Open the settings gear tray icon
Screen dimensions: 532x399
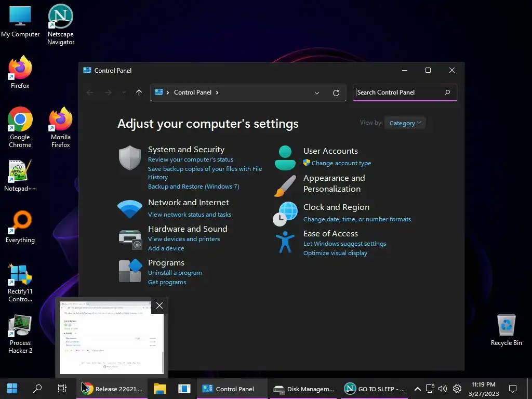tap(457, 389)
